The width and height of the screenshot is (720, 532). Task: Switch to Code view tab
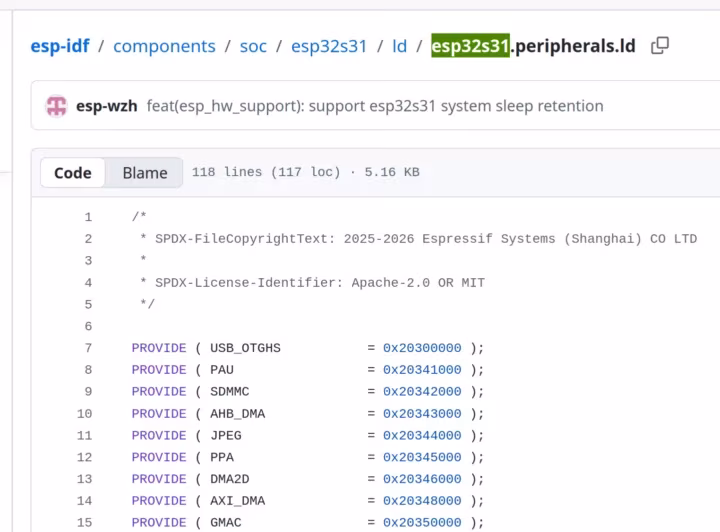coord(73,173)
